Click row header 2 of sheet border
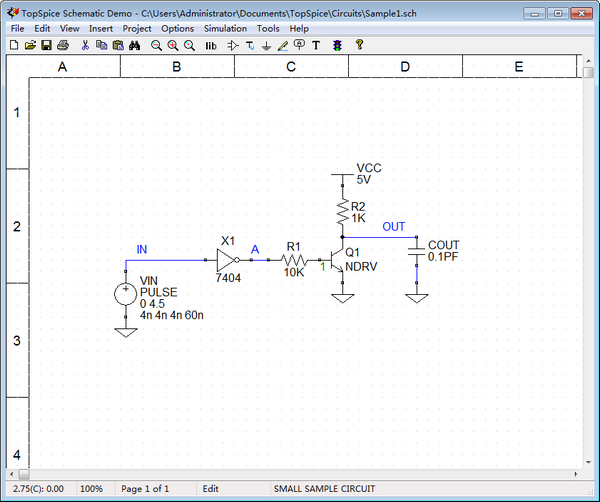The image size is (600, 502). (x=17, y=226)
